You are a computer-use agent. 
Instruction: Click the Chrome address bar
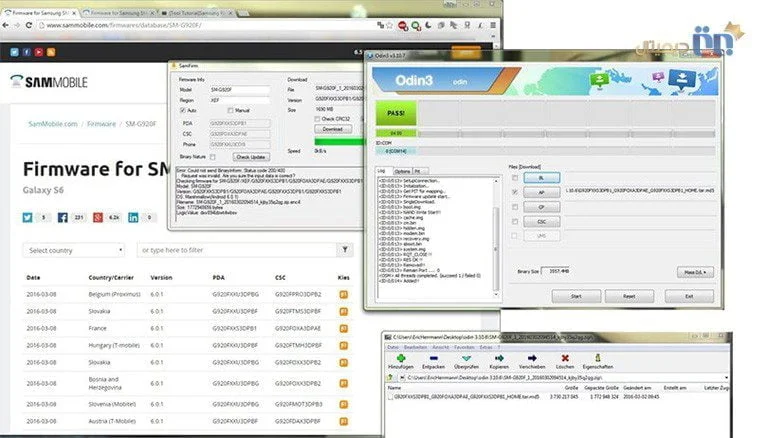208,25
